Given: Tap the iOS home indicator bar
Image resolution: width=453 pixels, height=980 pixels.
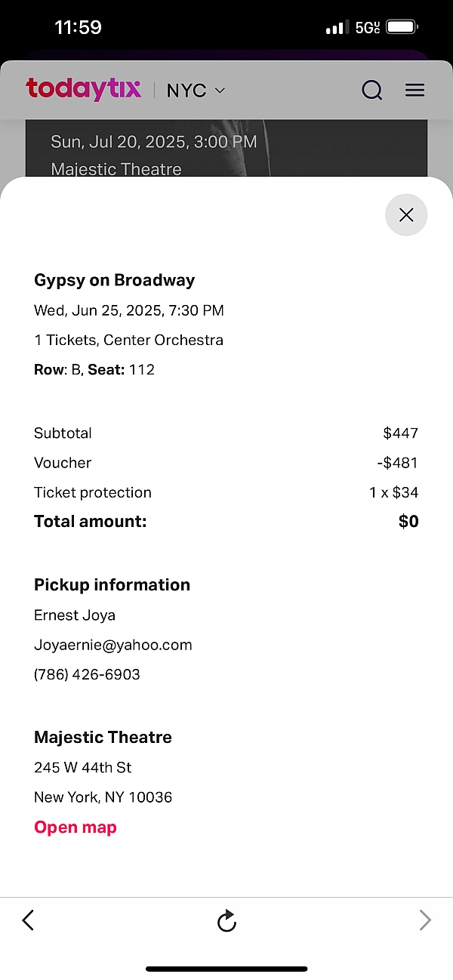Looking at the screenshot, I should click(226, 969).
